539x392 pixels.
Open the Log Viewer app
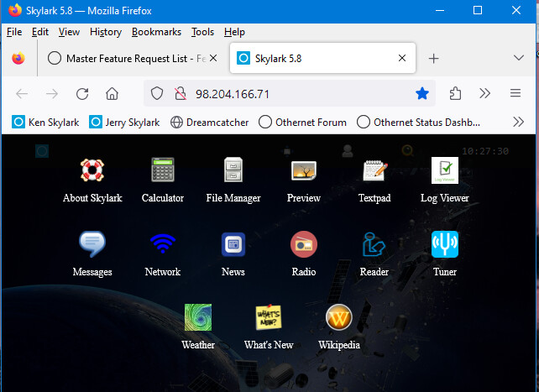coord(445,180)
